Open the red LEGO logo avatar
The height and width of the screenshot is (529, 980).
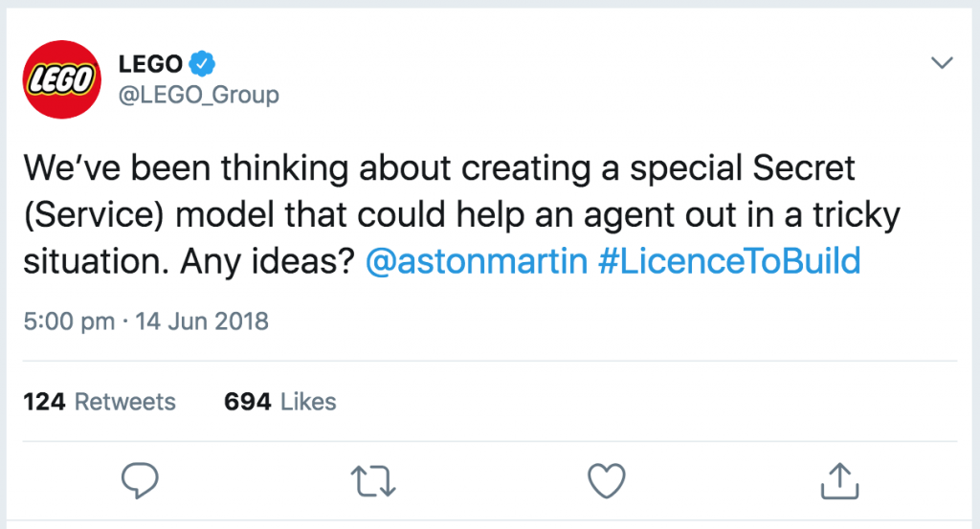tap(61, 79)
